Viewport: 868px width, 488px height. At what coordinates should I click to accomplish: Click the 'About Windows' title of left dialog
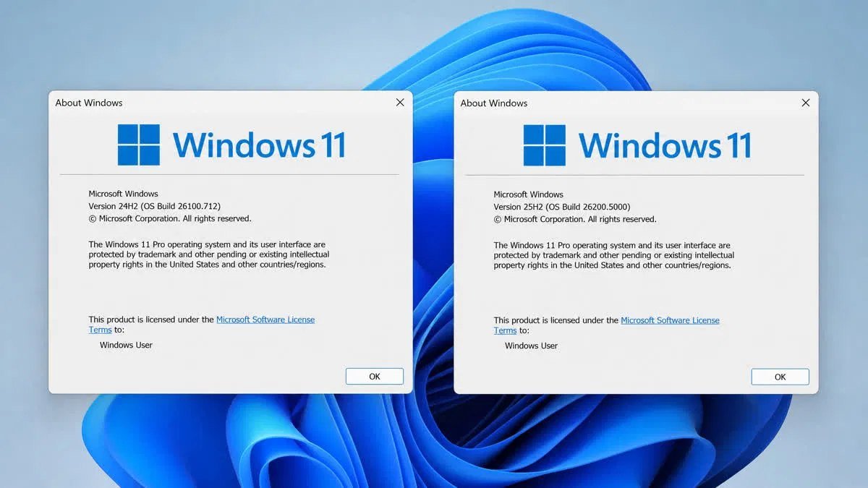point(89,103)
